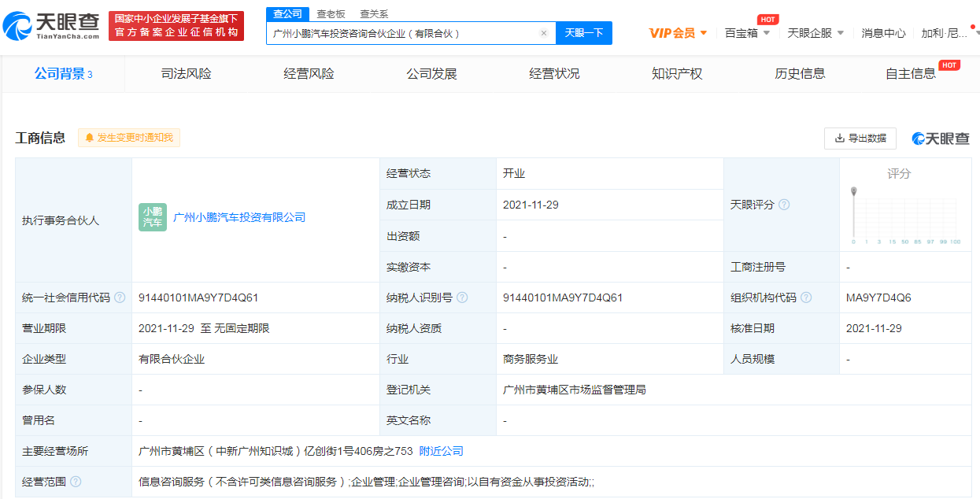The height and width of the screenshot is (499, 980).
Task: Click the red 官方备案企业征信机构 banner
Action: pyautogui.click(x=176, y=26)
